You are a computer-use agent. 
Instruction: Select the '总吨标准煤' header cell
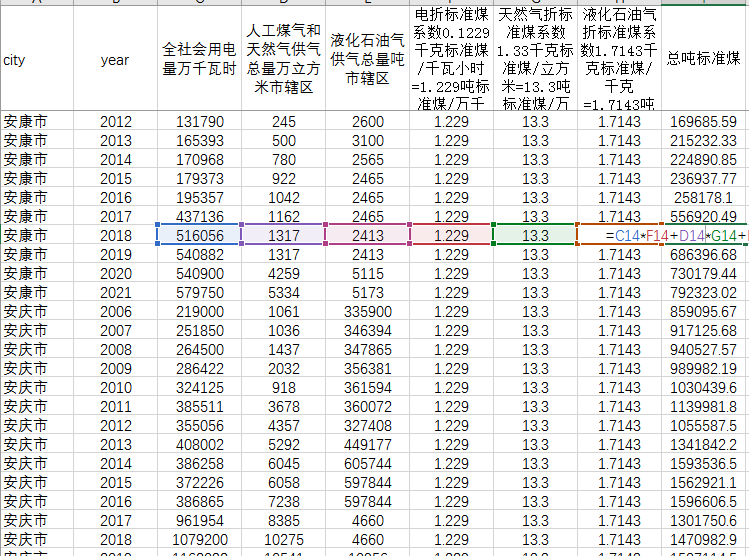(705, 59)
